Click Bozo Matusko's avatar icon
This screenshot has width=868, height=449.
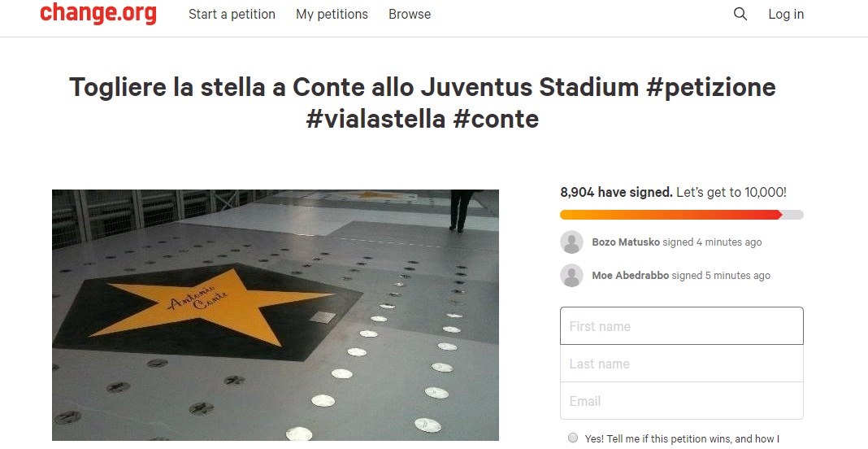(572, 242)
